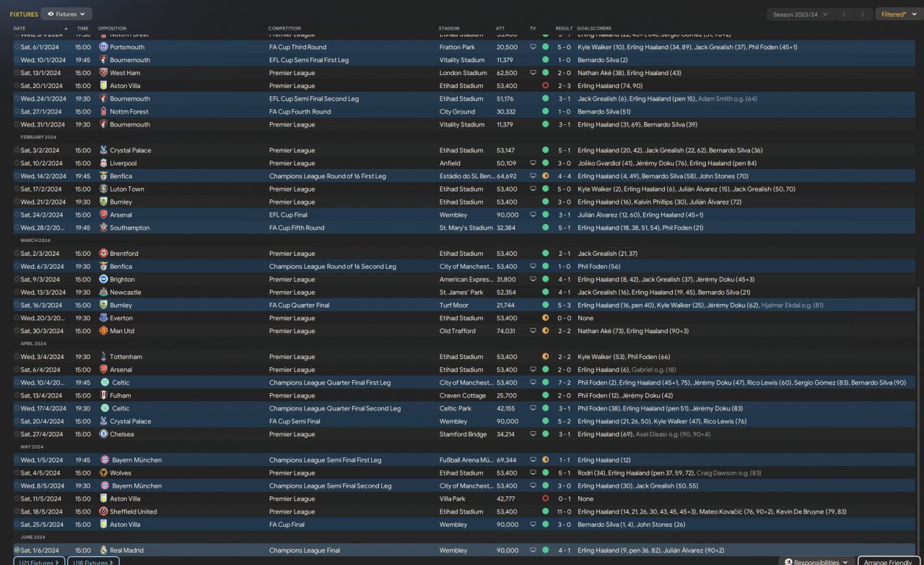Open the U18 Fixtures page
Image resolution: width=924 pixels, height=565 pixels.
click(x=93, y=561)
